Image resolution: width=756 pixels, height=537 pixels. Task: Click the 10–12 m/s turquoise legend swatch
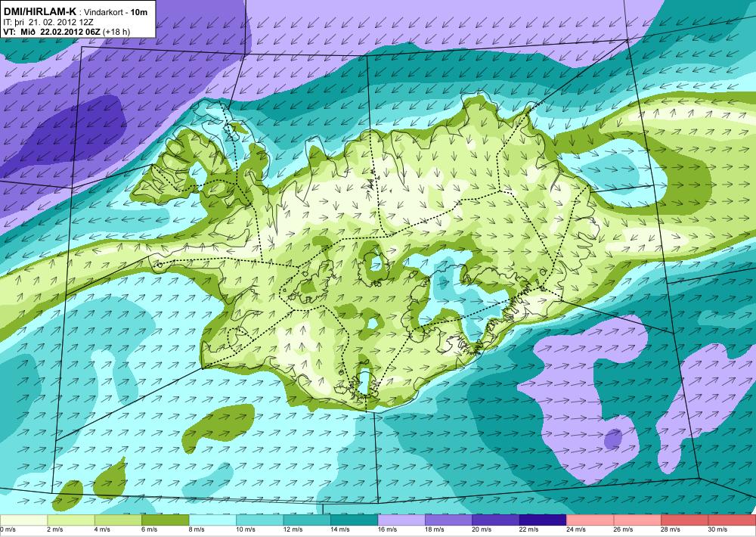tap(260, 520)
